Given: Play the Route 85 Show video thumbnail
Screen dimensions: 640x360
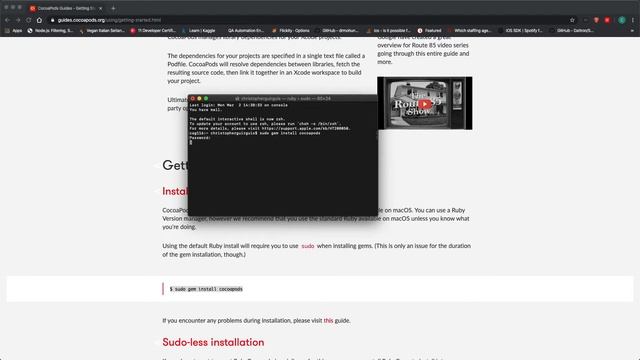Looking at the screenshot, I should click(x=424, y=104).
